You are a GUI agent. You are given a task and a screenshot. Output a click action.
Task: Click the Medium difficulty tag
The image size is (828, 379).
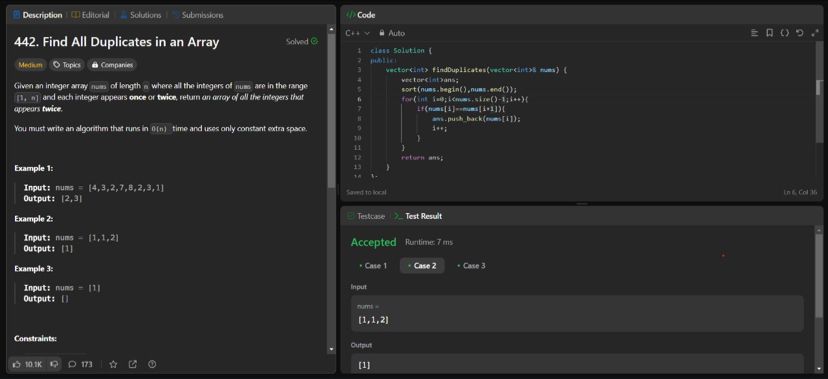[30, 65]
